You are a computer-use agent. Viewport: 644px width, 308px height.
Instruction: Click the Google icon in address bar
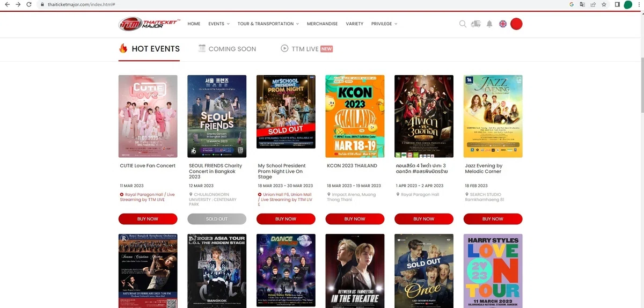point(572,4)
